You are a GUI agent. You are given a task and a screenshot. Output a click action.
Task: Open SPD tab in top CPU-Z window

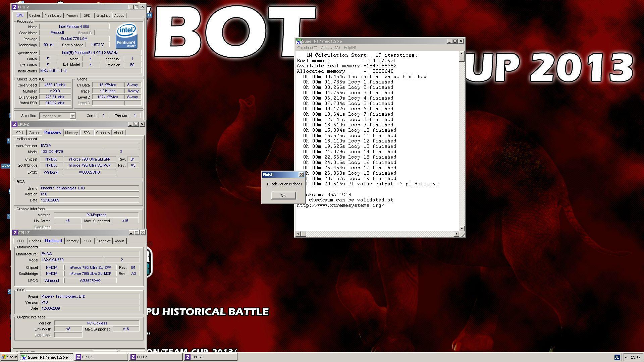point(87,15)
